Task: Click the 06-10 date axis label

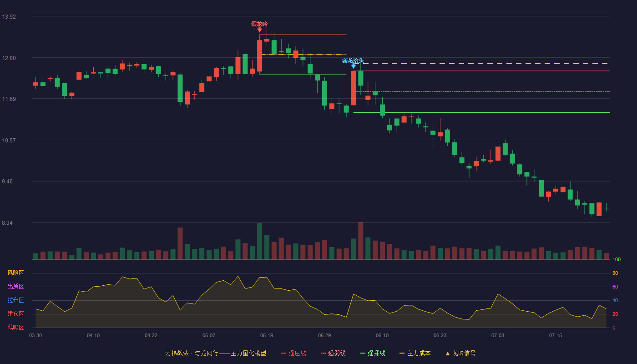Action: click(x=382, y=335)
